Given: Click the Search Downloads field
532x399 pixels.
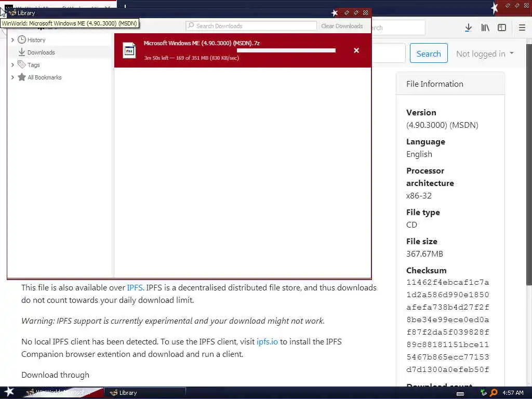Looking at the screenshot, I should click(x=251, y=26).
